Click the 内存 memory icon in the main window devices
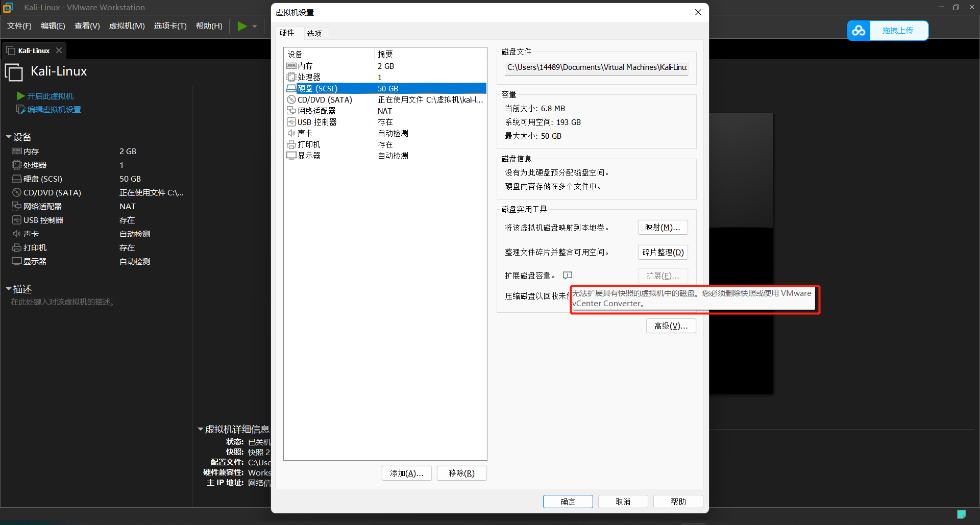This screenshot has width=980, height=525. click(x=17, y=151)
